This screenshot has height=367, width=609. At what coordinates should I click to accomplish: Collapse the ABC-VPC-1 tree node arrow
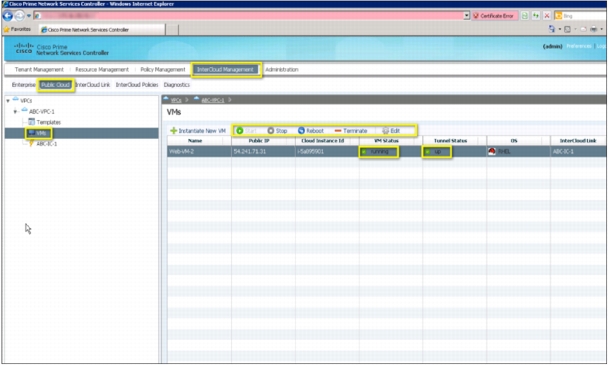click(x=15, y=111)
